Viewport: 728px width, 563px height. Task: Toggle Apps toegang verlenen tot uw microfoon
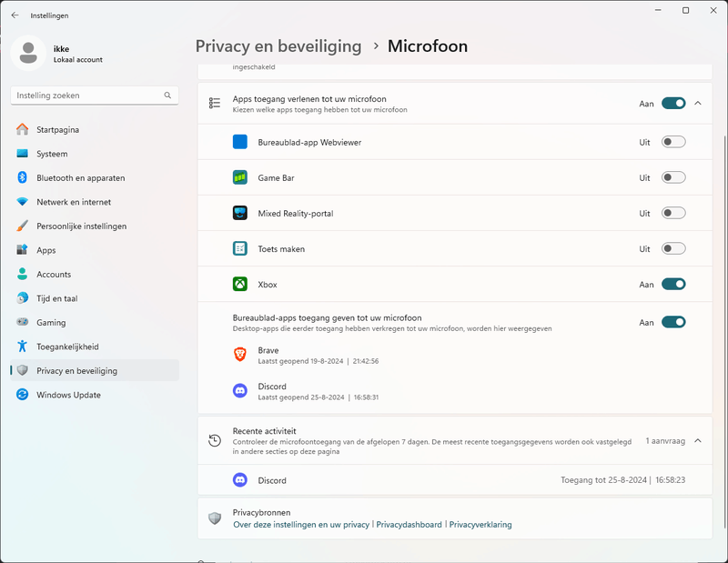[672, 104]
